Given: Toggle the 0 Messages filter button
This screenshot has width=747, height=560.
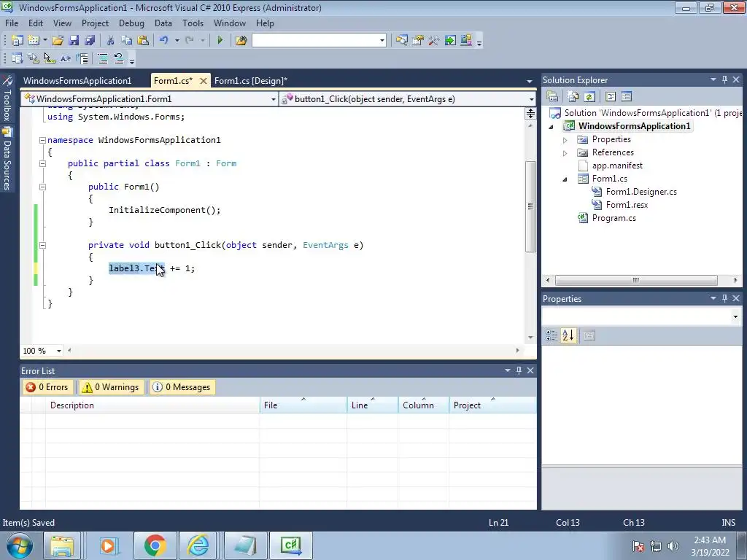Looking at the screenshot, I should click(182, 387).
